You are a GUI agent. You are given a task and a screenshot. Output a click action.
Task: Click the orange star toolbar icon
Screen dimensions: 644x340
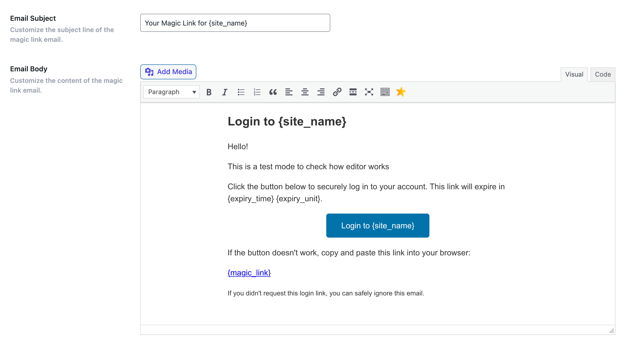401,92
